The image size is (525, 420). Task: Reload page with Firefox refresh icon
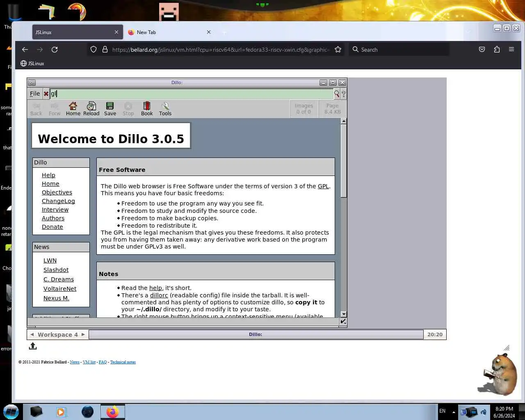click(x=55, y=50)
